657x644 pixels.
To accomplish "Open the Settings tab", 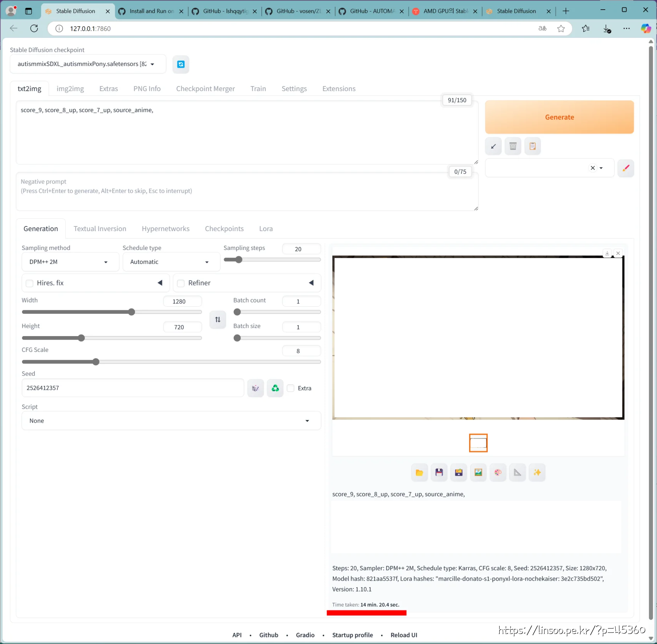I will [294, 89].
